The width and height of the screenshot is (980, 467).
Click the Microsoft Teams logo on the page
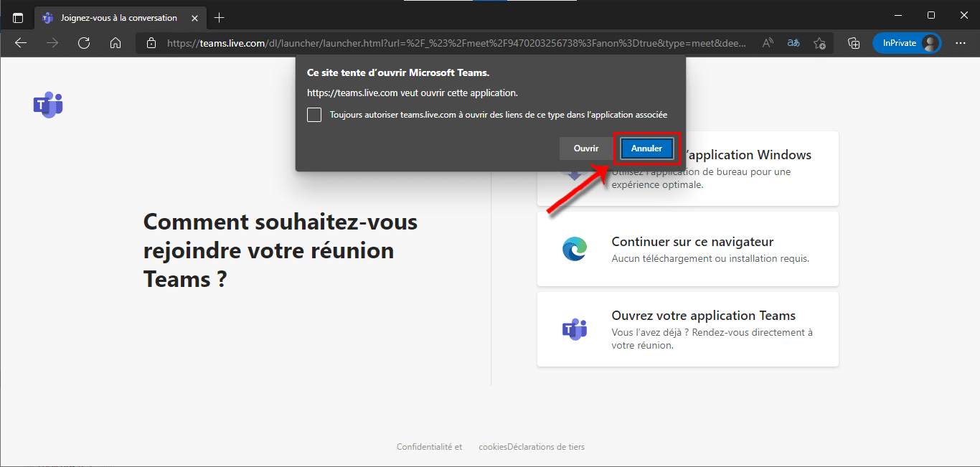[48, 105]
